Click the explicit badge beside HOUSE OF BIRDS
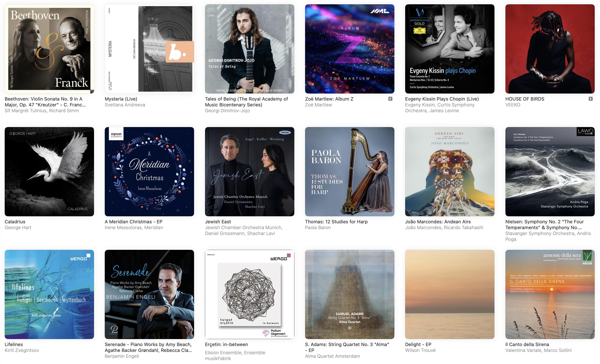The image size is (600, 364). pos(590,99)
